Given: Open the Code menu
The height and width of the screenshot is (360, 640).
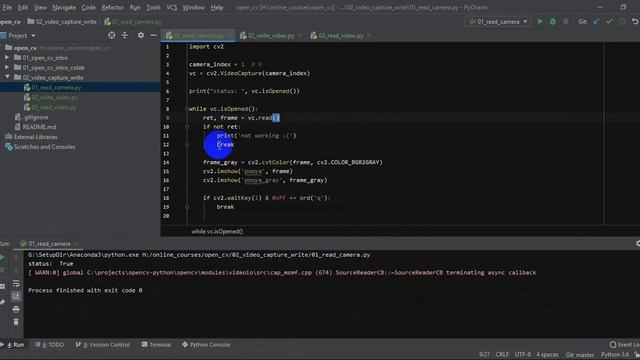Looking at the screenshot, I should 88,7.
